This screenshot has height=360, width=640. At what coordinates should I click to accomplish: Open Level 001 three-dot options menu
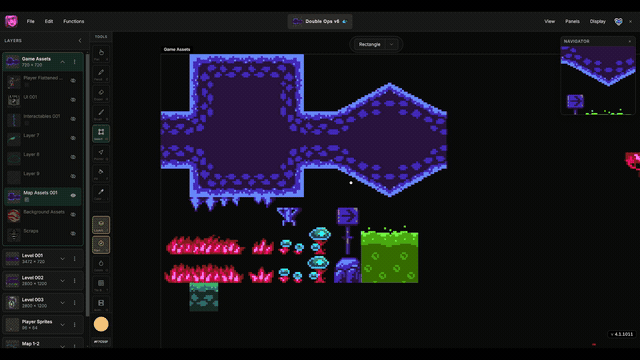point(74,258)
